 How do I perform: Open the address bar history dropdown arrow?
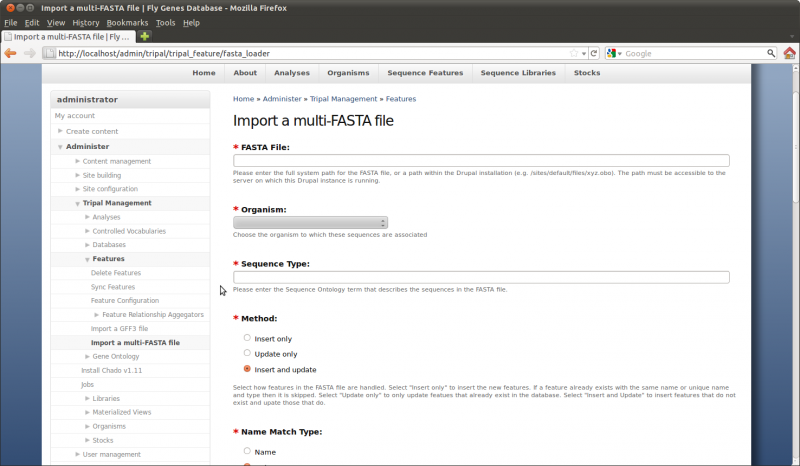click(x=584, y=54)
